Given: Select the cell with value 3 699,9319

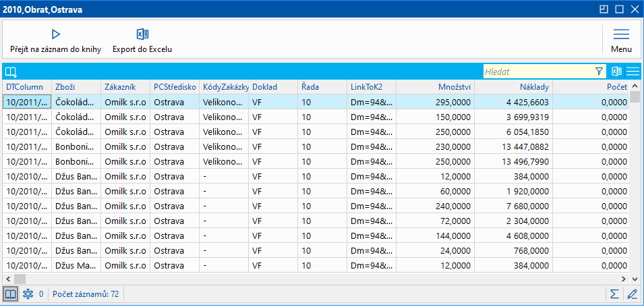Looking at the screenshot, I should click(x=513, y=117).
